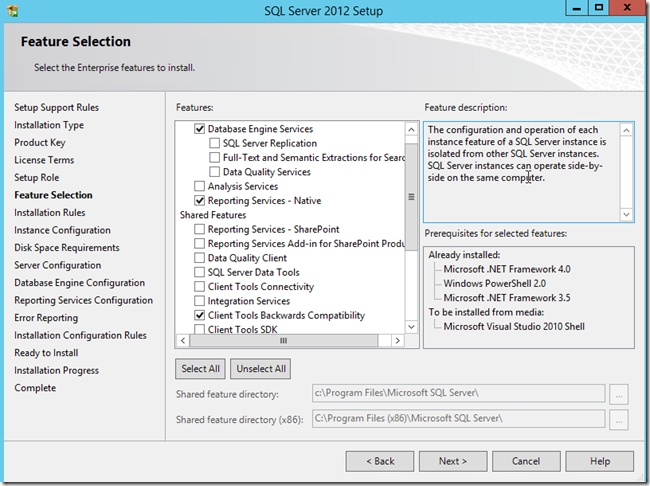The height and width of the screenshot is (486, 650).
Task: Click the Features list scroll right arrow
Action: [x=398, y=341]
